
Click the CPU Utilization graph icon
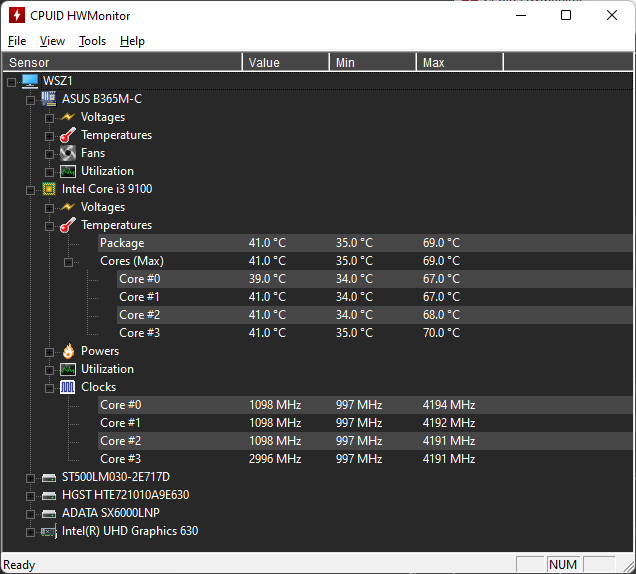(x=68, y=369)
